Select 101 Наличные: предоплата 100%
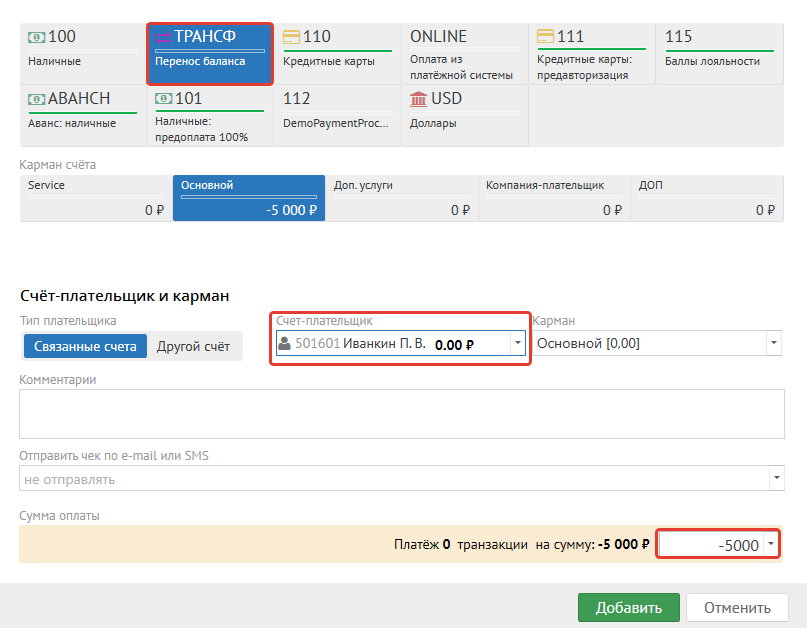Screen dimensions: 807x628 (210, 116)
